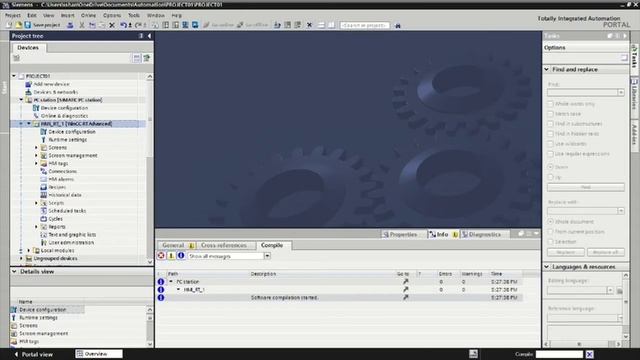Image resolution: width=640 pixels, height=360 pixels.
Task: Toggle Use regular expressions checkbox
Action: (x=550, y=154)
